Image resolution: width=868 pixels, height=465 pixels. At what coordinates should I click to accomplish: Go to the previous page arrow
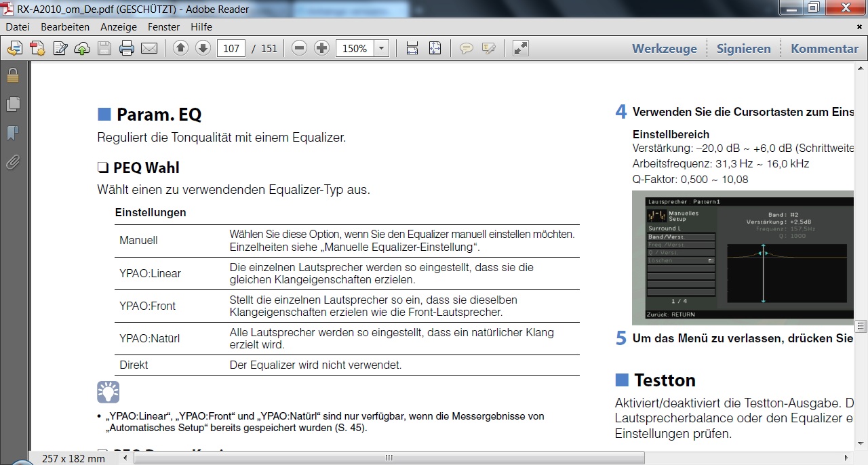click(x=180, y=48)
